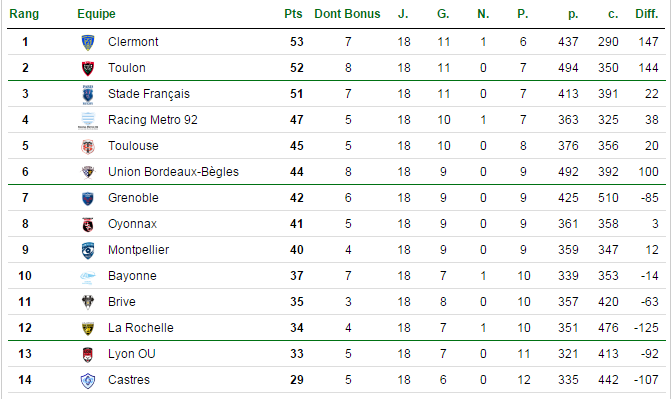
Task: Open the Bayonne team link
Action: pos(132,276)
